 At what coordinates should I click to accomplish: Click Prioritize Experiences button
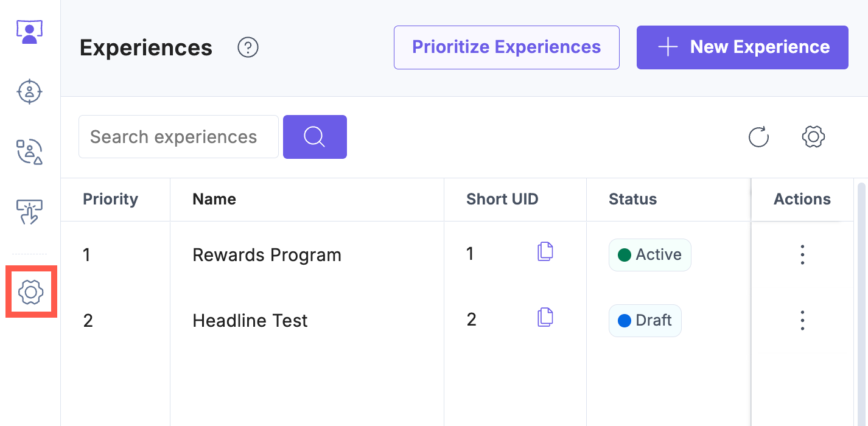click(x=506, y=47)
